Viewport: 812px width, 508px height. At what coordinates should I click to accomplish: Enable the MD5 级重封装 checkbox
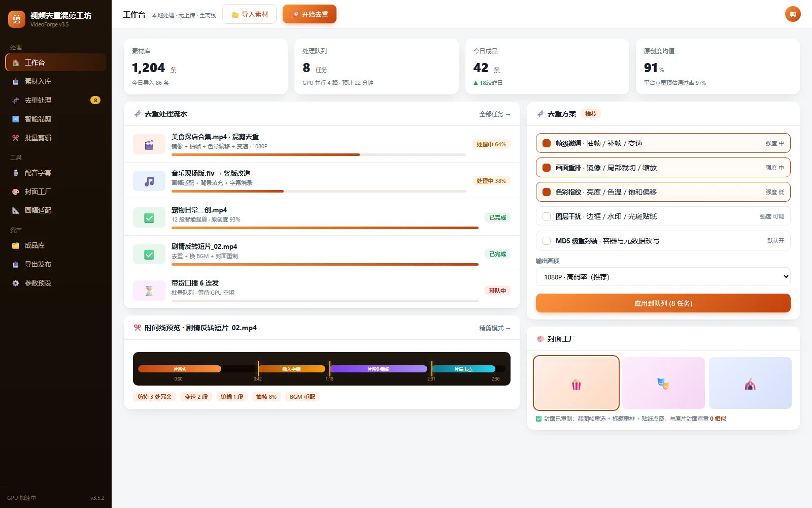coord(547,241)
